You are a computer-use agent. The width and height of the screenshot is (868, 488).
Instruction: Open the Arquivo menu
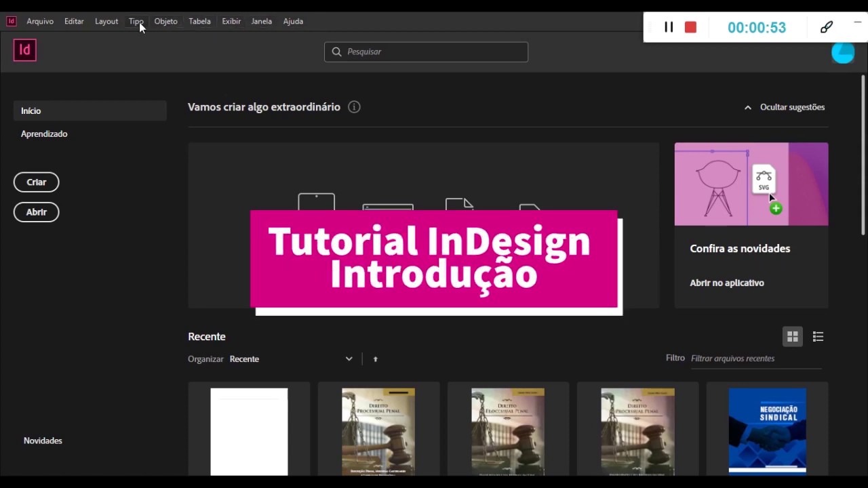click(x=40, y=21)
